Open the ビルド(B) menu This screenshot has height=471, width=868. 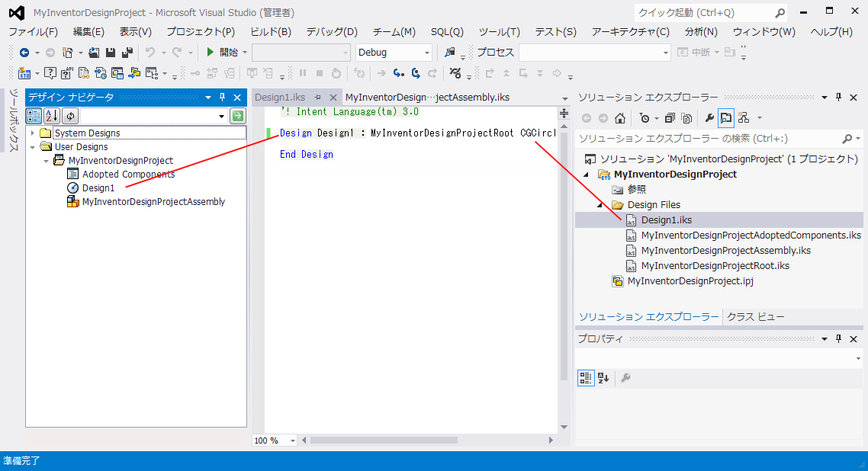click(271, 32)
